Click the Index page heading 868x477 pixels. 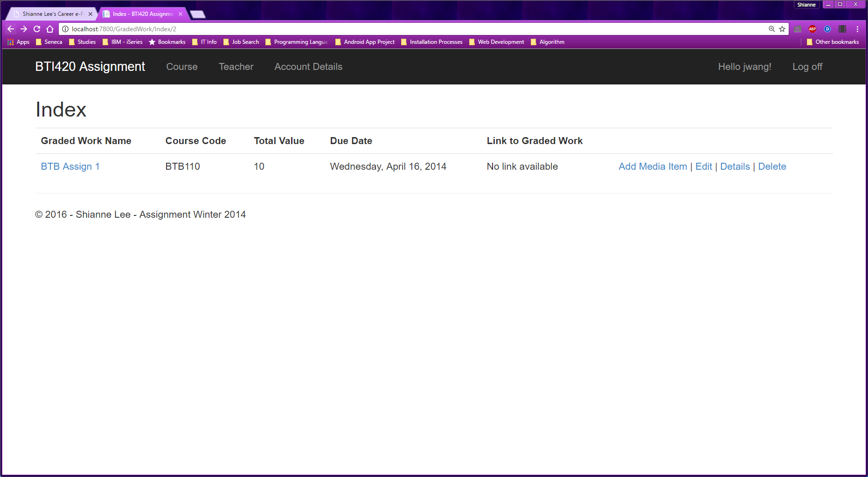pyautogui.click(x=61, y=110)
